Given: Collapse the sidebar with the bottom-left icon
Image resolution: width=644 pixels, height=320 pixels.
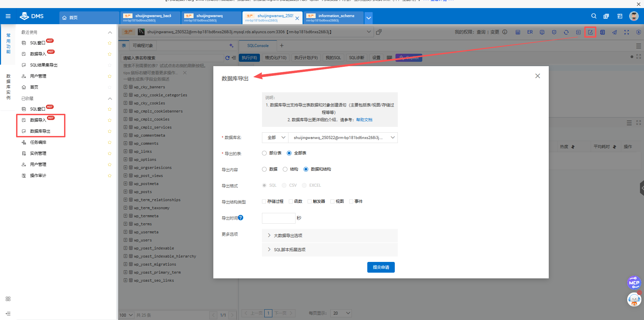Looking at the screenshot, I should coord(8,314).
